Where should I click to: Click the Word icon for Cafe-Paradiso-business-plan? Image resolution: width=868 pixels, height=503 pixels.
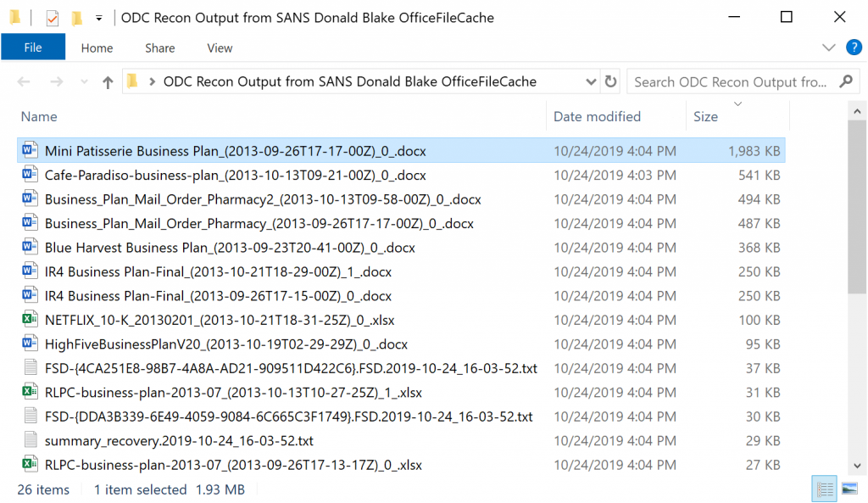[x=31, y=176]
